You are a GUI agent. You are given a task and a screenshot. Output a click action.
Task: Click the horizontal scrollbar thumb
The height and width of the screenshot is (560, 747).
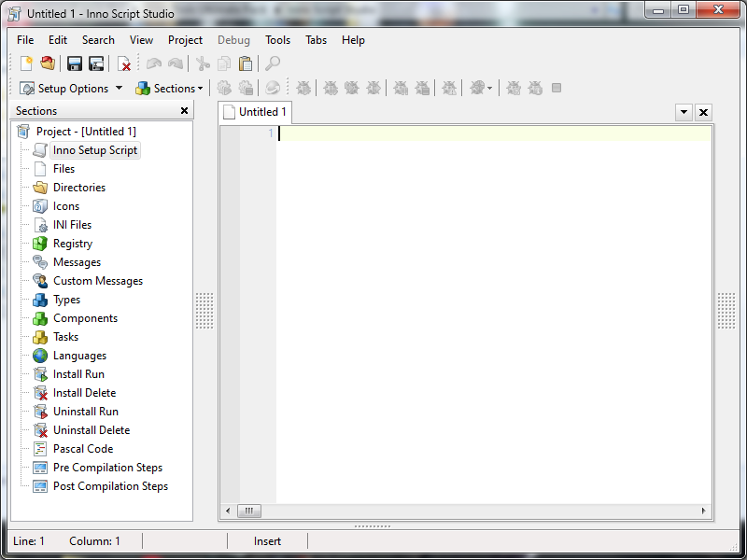(249, 511)
